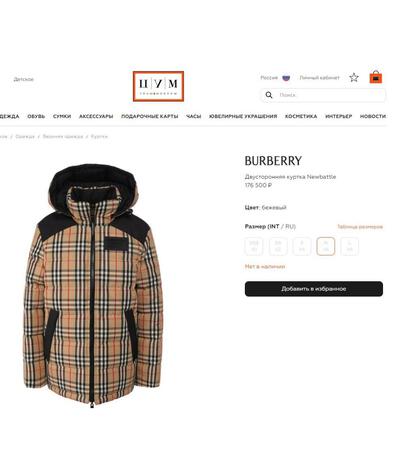Viewport: 400px width, 474px height.
Task: Click the Личный кабинет link
Action: (x=319, y=78)
